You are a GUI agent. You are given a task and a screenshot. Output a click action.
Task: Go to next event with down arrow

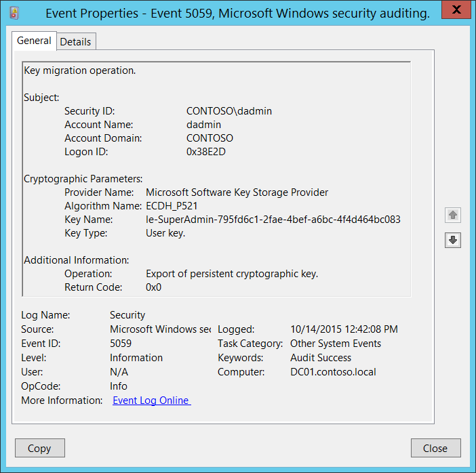click(453, 240)
